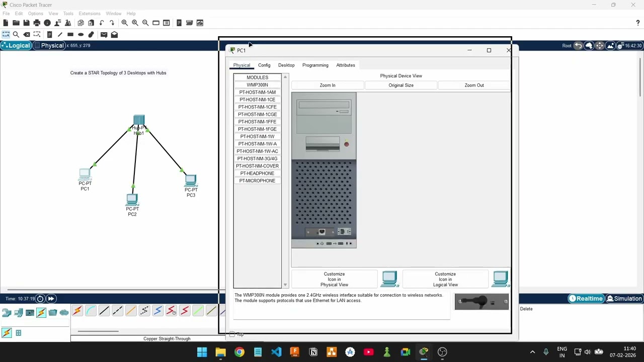Click the Zoom Out magnifier in main toolbar
Image resolution: width=644 pixels, height=362 pixels.
(145, 23)
